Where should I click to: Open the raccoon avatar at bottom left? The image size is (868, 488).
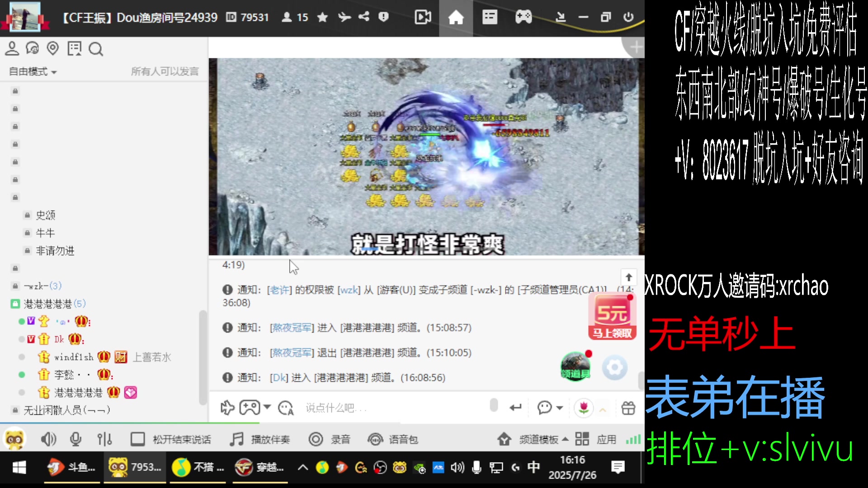[x=14, y=439]
